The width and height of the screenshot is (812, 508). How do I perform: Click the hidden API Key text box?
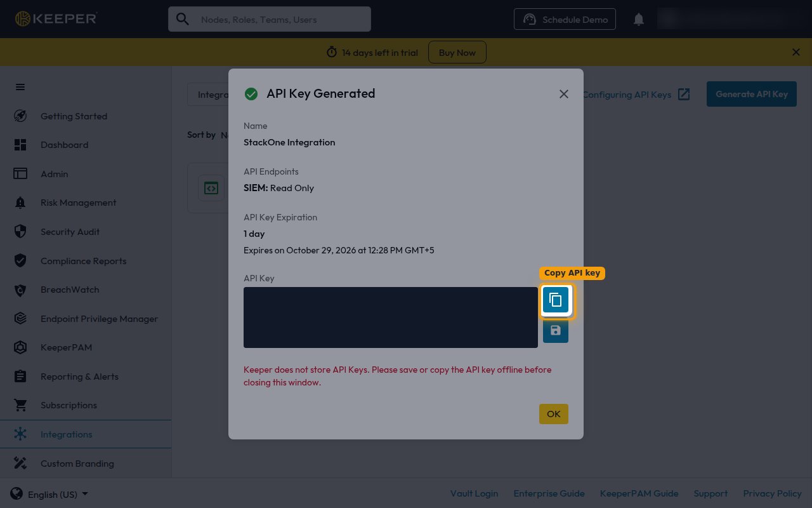coord(391,317)
